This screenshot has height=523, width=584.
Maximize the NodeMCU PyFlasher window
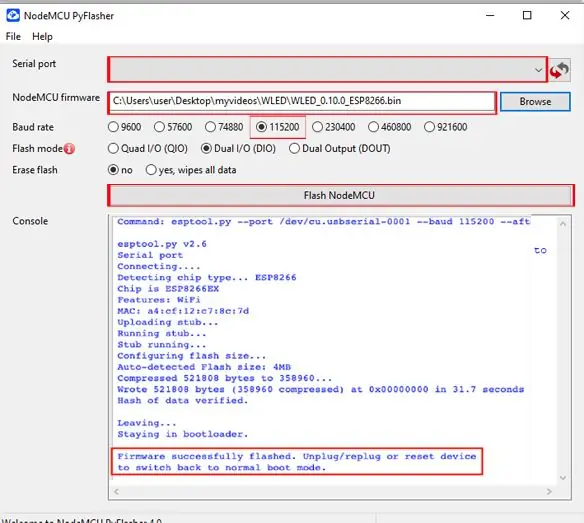[x=527, y=15]
